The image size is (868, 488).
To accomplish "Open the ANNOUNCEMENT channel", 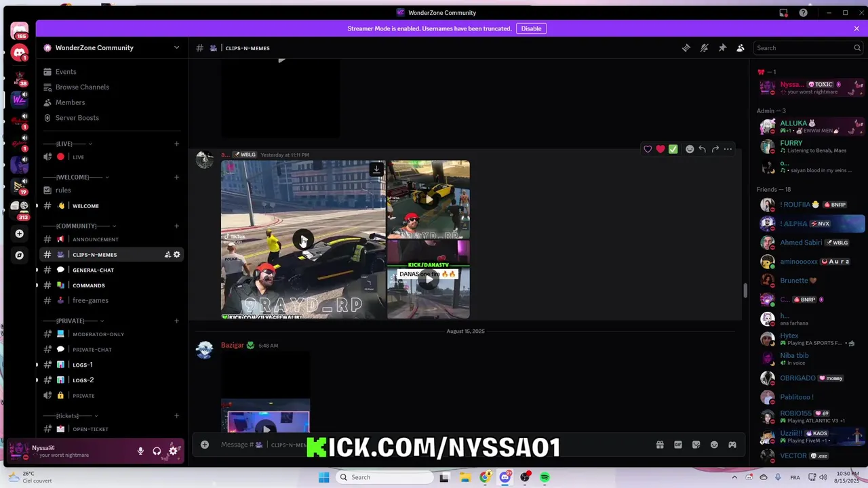I will click(112, 239).
